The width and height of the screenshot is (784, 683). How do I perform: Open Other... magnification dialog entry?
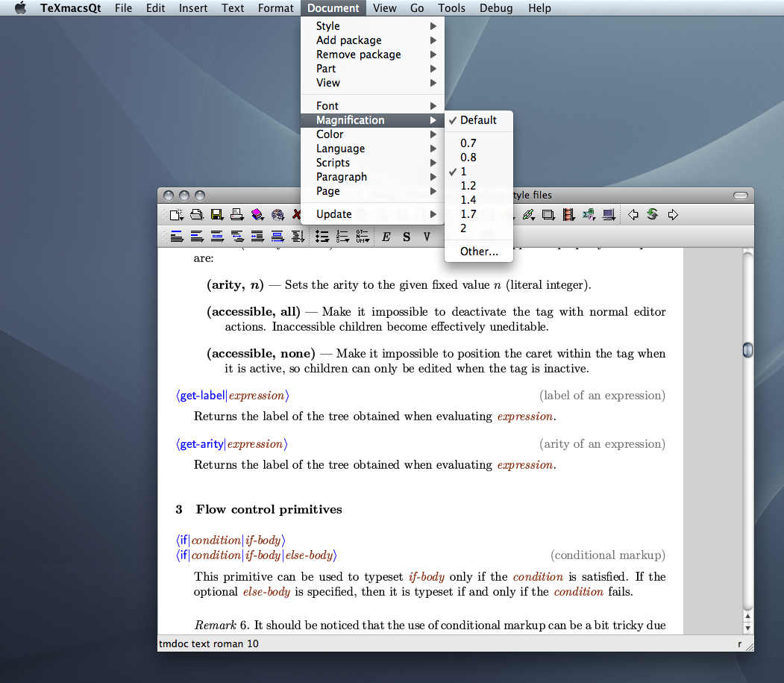click(478, 252)
